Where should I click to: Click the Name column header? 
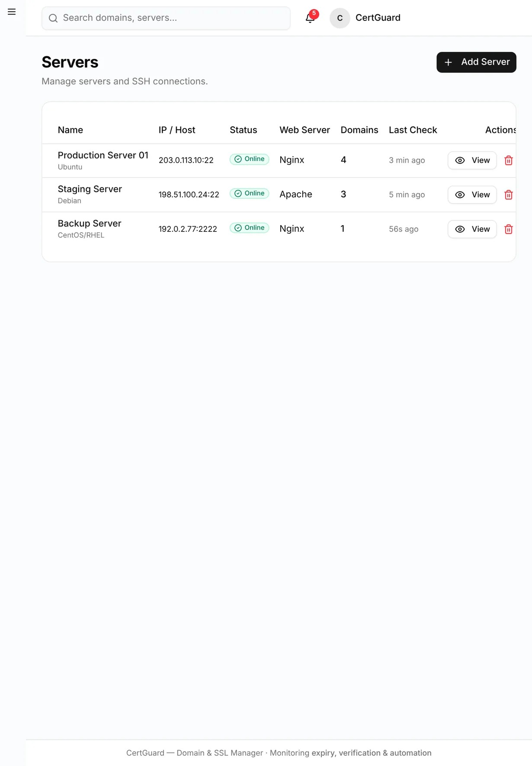71,130
